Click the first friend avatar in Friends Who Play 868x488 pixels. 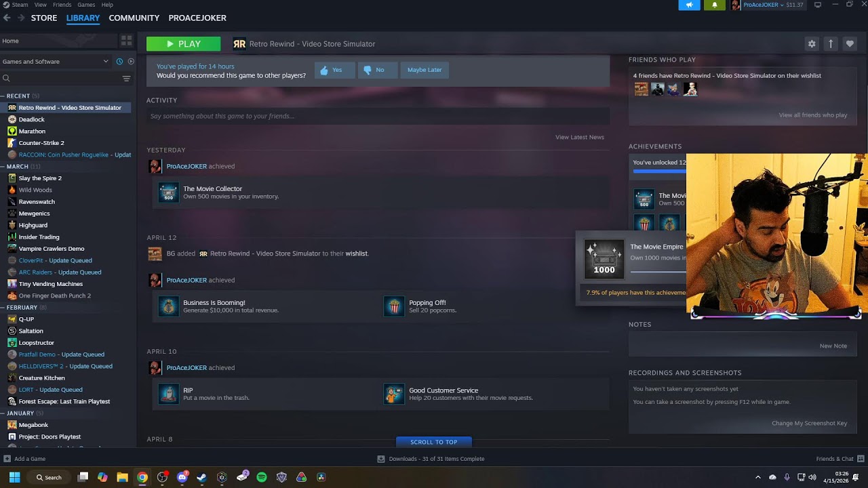point(641,89)
